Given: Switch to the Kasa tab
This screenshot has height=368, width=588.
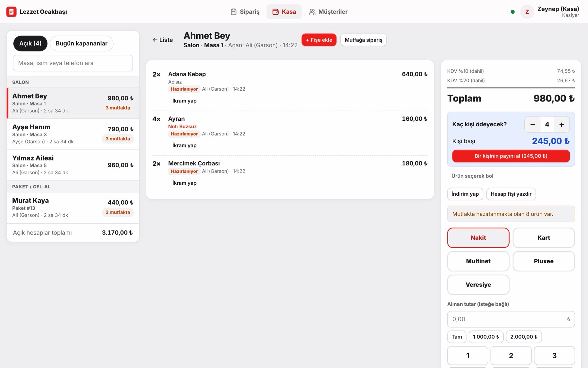Looking at the screenshot, I should [284, 12].
